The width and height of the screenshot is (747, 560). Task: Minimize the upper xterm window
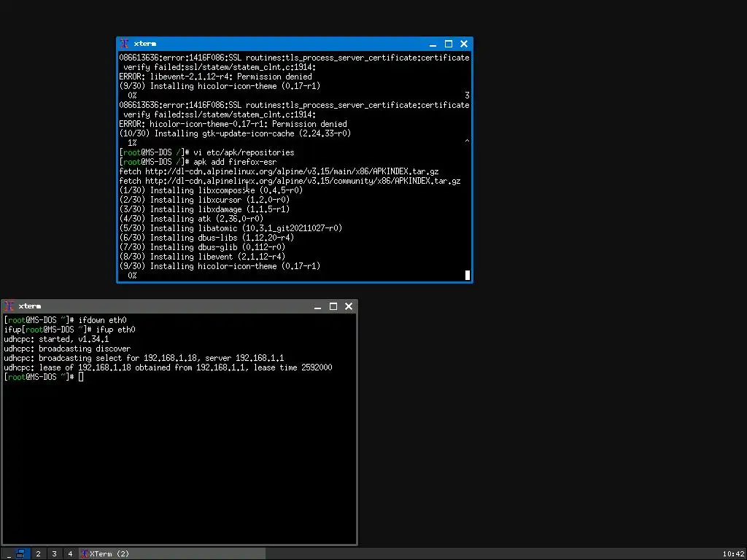tap(433, 44)
